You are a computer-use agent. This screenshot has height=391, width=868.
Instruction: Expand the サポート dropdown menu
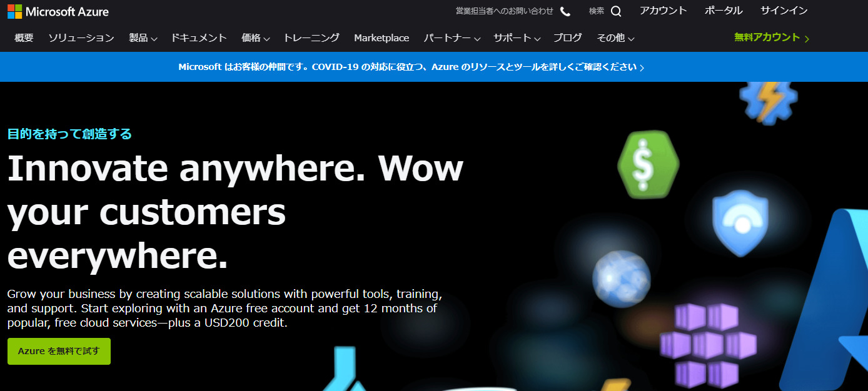(517, 38)
